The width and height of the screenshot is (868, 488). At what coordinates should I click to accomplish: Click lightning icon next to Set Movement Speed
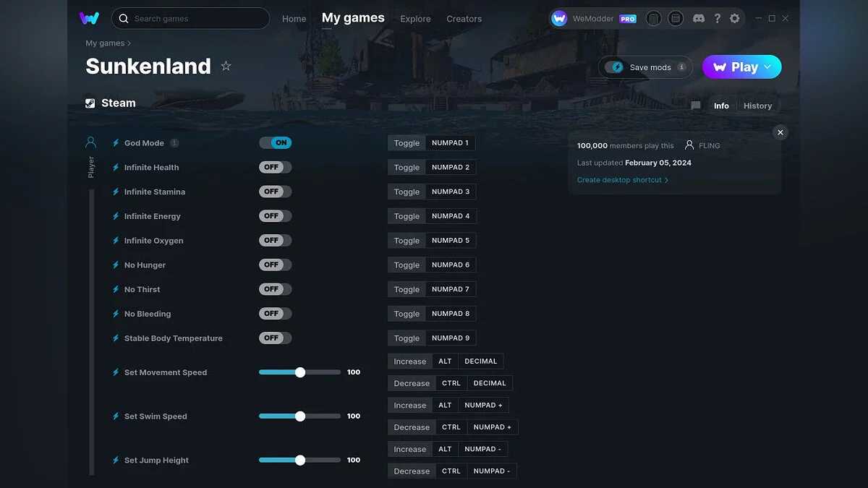click(116, 372)
